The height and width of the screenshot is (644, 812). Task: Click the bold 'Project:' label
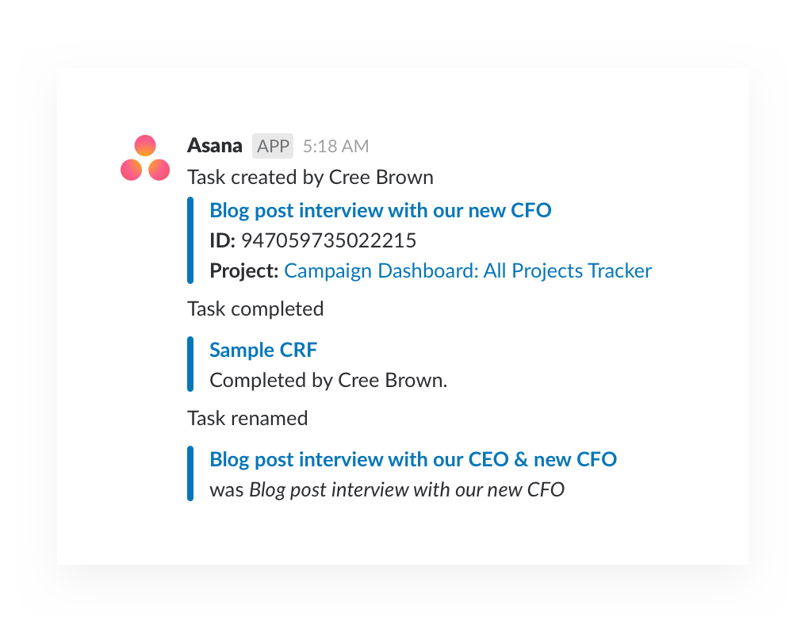coord(243,270)
